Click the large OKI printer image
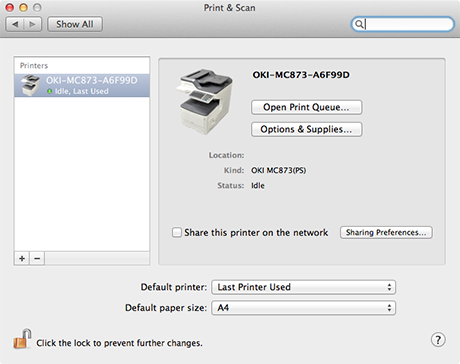 pos(204,102)
